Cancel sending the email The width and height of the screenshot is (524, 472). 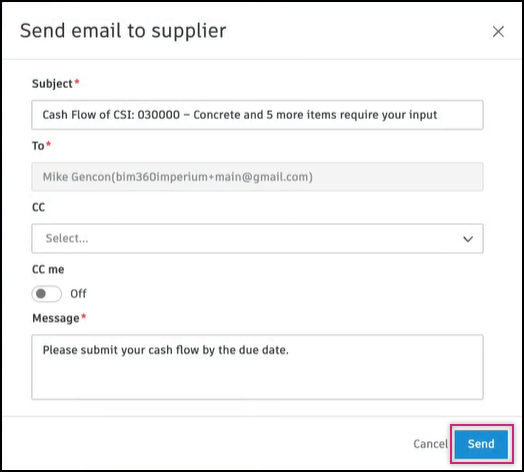point(430,444)
